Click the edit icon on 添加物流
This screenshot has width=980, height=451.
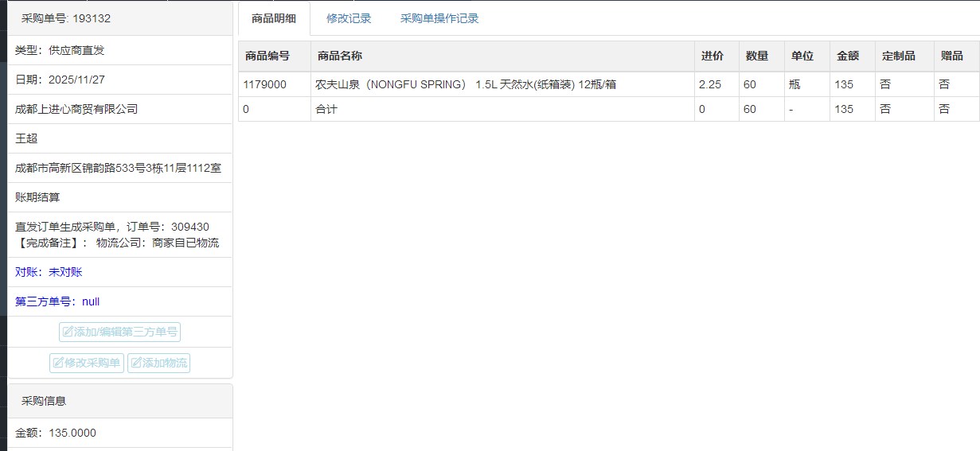click(136, 364)
